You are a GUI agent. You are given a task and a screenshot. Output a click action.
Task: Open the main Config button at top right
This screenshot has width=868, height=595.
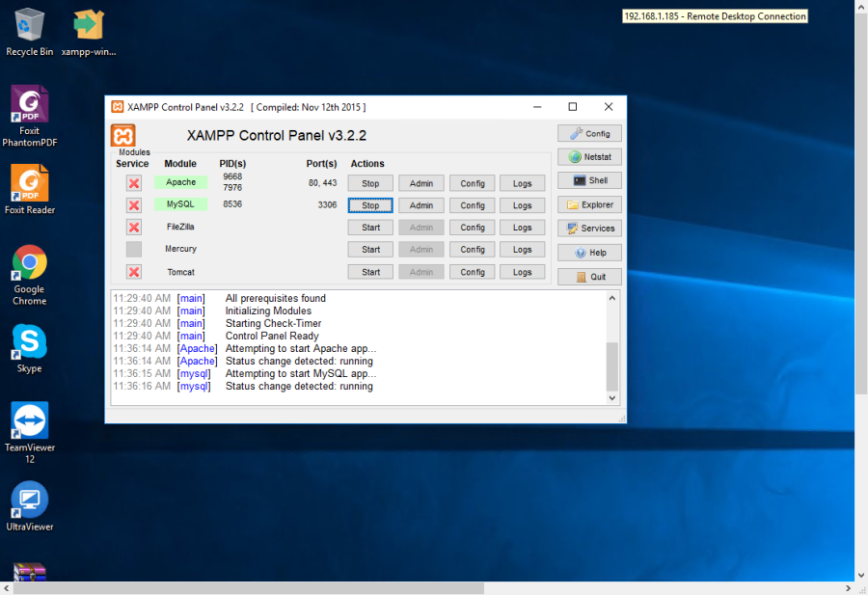(x=589, y=133)
